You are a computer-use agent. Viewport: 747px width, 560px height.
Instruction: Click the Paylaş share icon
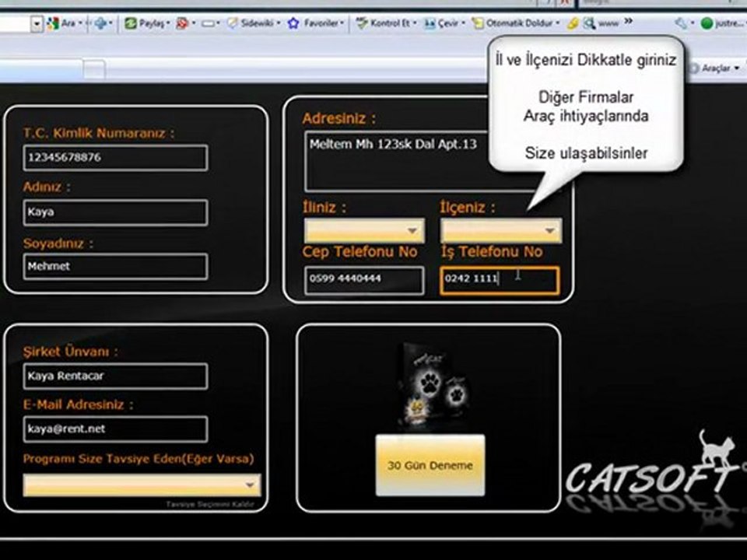tap(131, 23)
